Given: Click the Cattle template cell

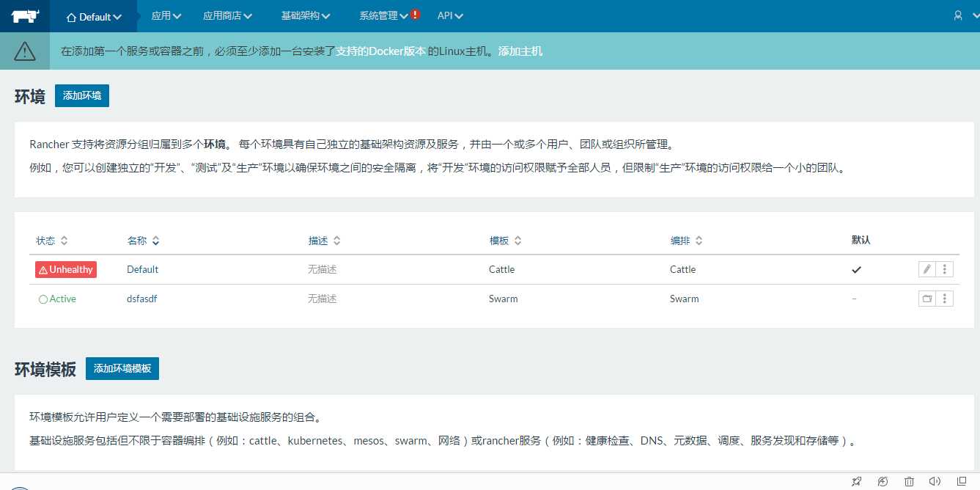Looking at the screenshot, I should click(501, 269).
